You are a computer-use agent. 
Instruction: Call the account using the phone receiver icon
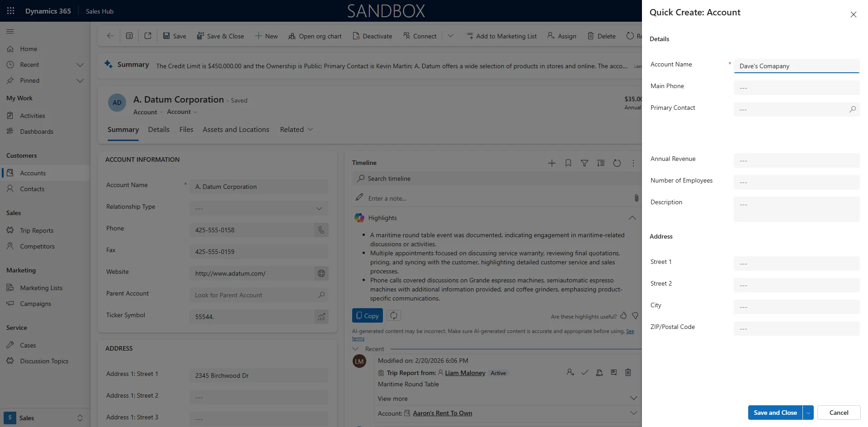click(321, 230)
